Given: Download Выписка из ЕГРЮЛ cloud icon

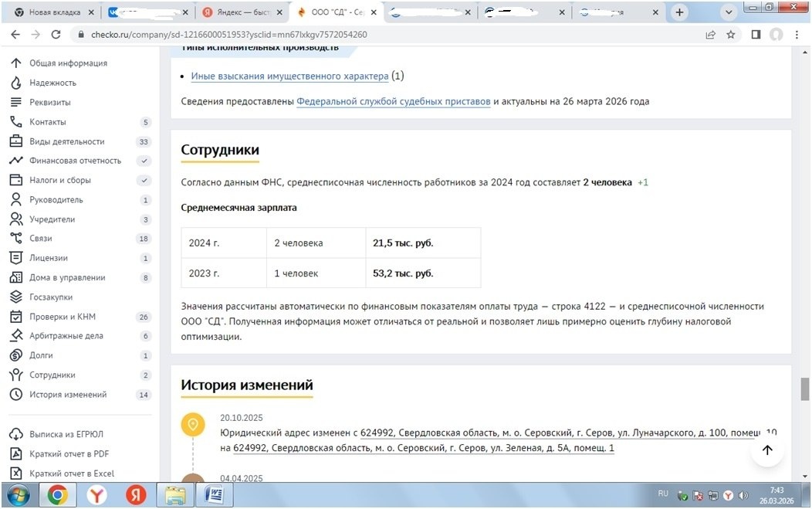Looking at the screenshot, I should (16, 434).
